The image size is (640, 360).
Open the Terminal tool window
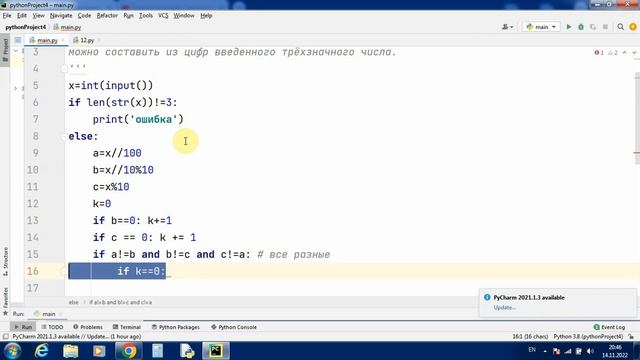pos(127,327)
